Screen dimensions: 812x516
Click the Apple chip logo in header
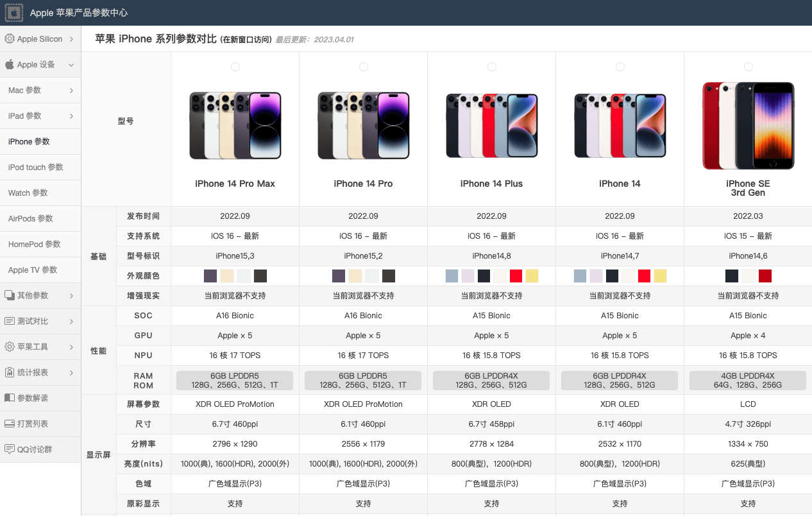14,13
